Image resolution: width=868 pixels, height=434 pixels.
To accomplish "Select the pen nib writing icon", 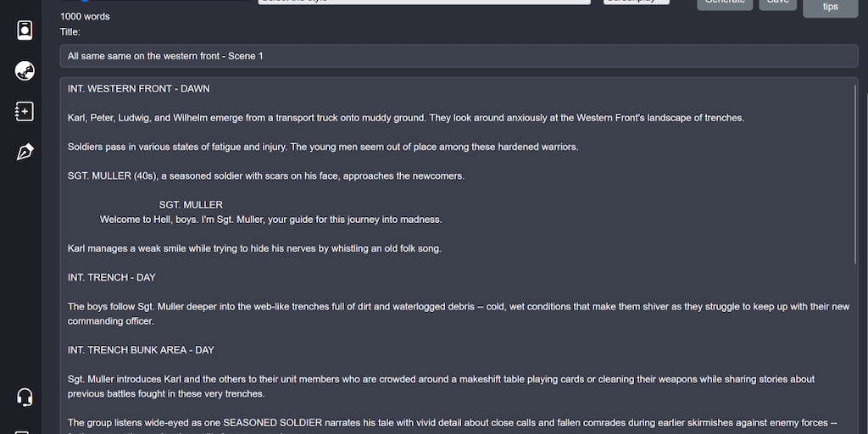I will (25, 153).
